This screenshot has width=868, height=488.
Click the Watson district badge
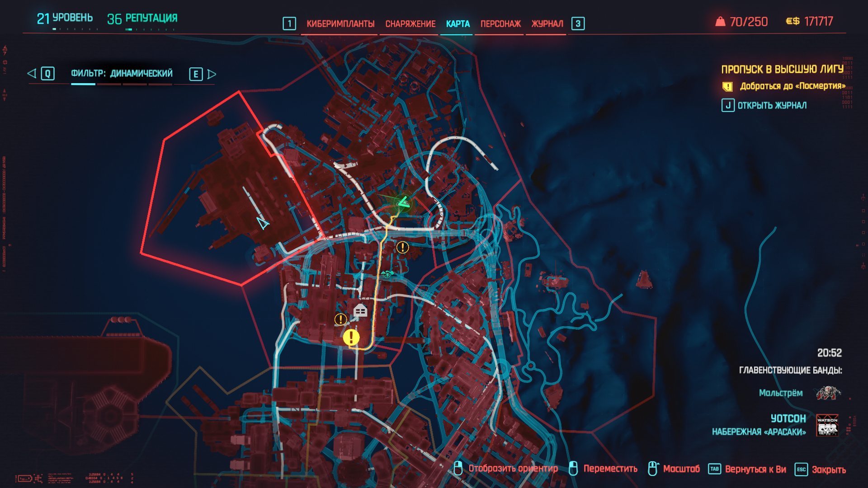pyautogui.click(x=827, y=425)
